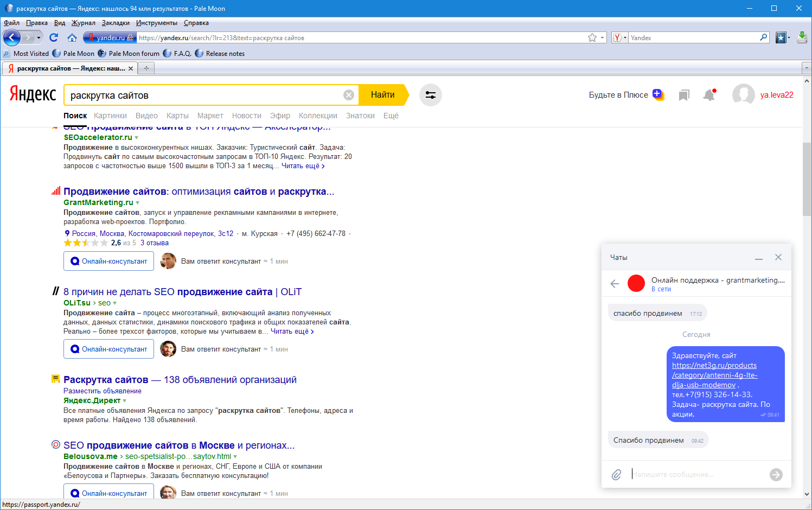Open the bookmarks menu toolbar icon
Viewport: 812px width, 510px height.
pyautogui.click(x=781, y=37)
